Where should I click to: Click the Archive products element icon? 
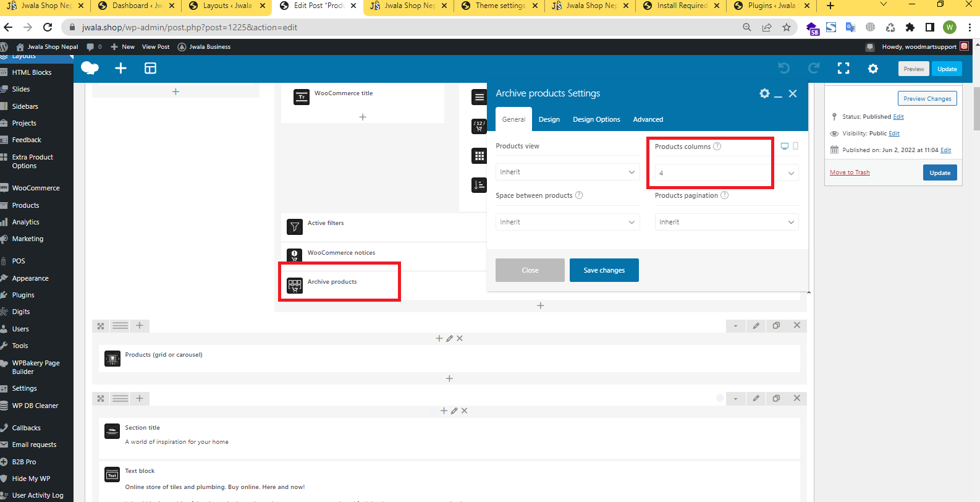(295, 286)
